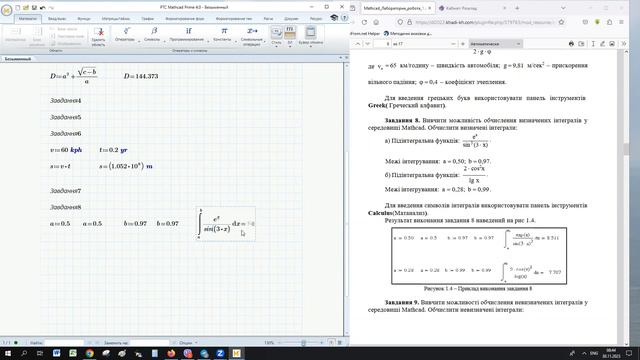Adjust the Mathcad zoom slider
640x360 pixels.
303,343
